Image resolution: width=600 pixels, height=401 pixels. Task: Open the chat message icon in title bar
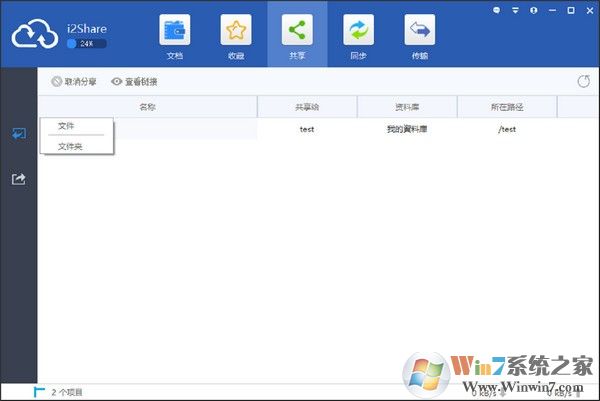496,10
